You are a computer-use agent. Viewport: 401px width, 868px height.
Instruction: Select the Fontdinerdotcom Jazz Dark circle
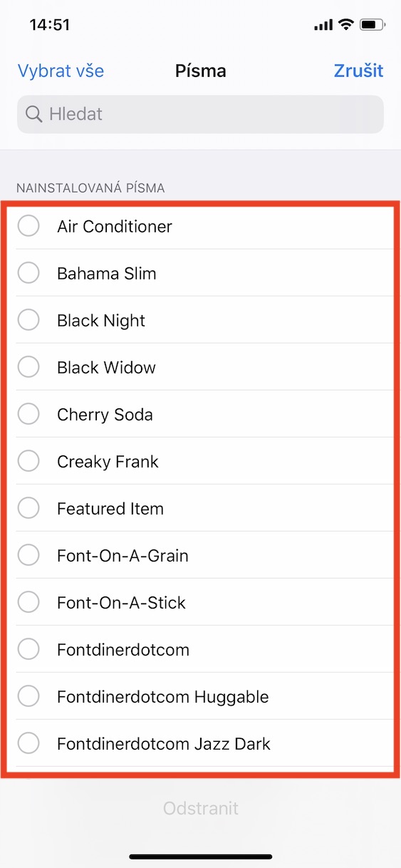[28, 743]
